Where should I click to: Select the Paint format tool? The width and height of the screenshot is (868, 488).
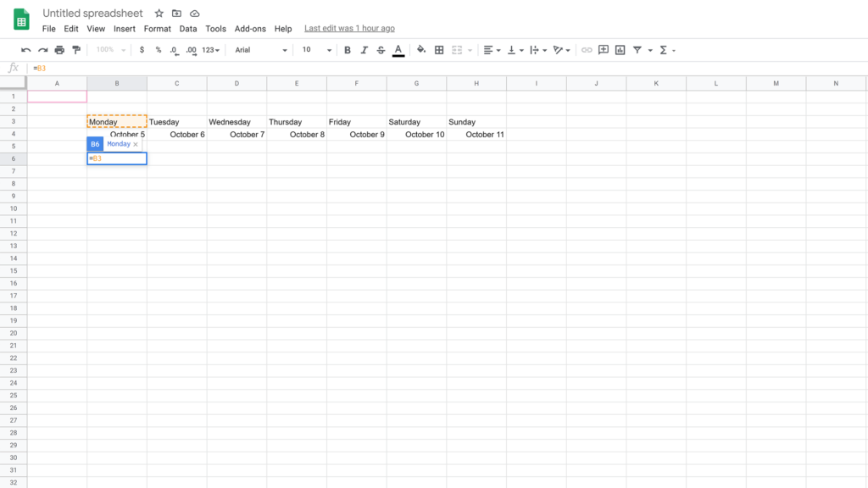click(75, 50)
